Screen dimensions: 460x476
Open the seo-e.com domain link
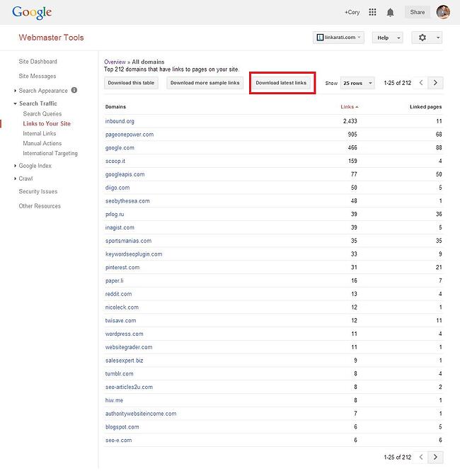click(119, 441)
